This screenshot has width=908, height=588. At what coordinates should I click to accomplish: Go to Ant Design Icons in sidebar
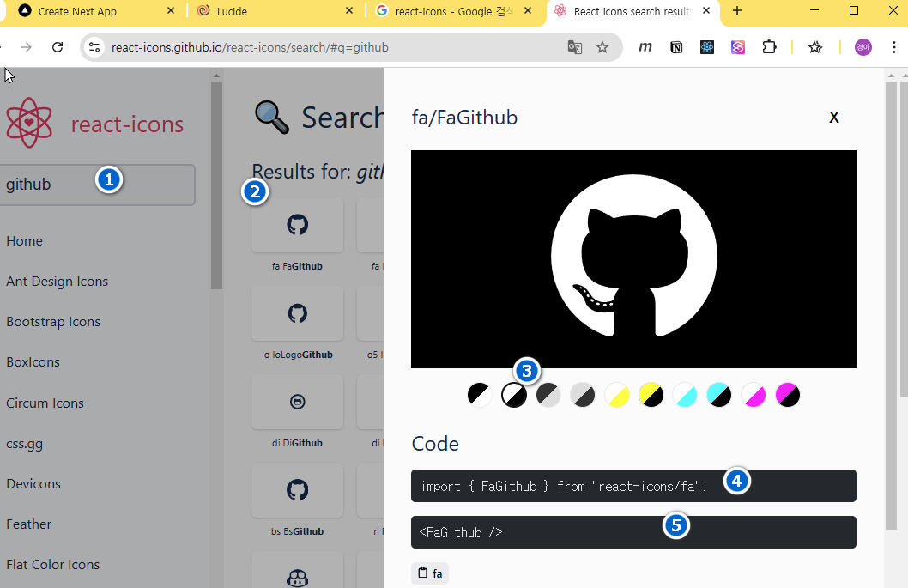[57, 282]
